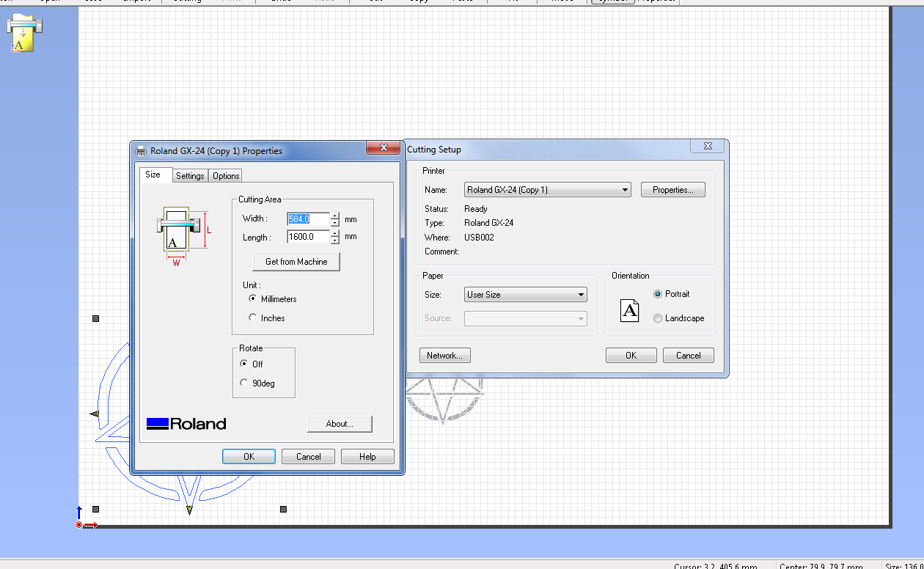Screen dimensions: 924x569
Task: Switch to the Settings tab
Action: 190,176
